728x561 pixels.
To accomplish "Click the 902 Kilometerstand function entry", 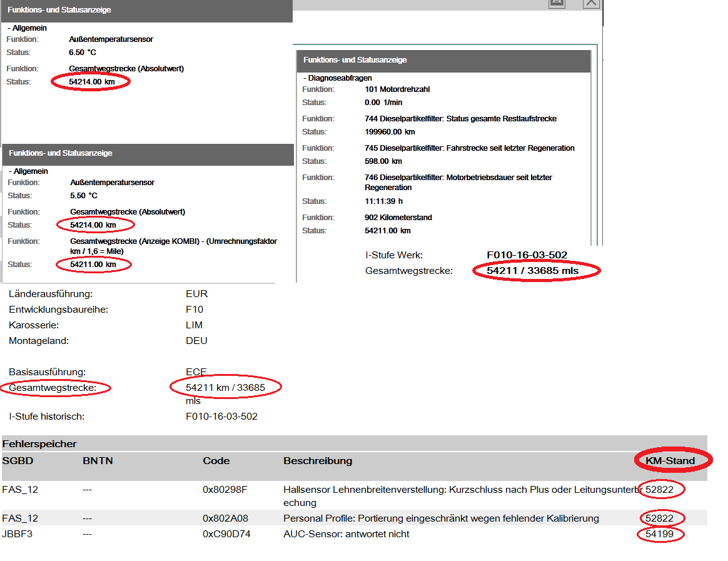I will 398,218.
